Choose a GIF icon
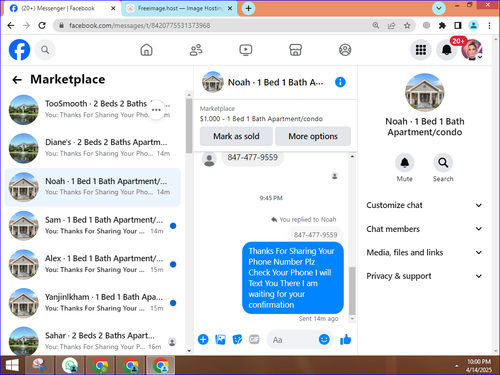Screen dimensions: 500x375 (254, 340)
